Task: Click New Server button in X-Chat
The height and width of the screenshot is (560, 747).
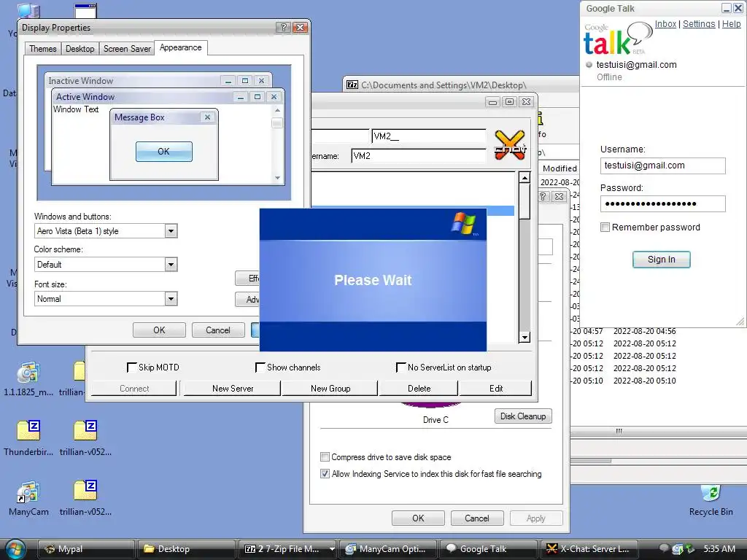Action: tap(233, 389)
